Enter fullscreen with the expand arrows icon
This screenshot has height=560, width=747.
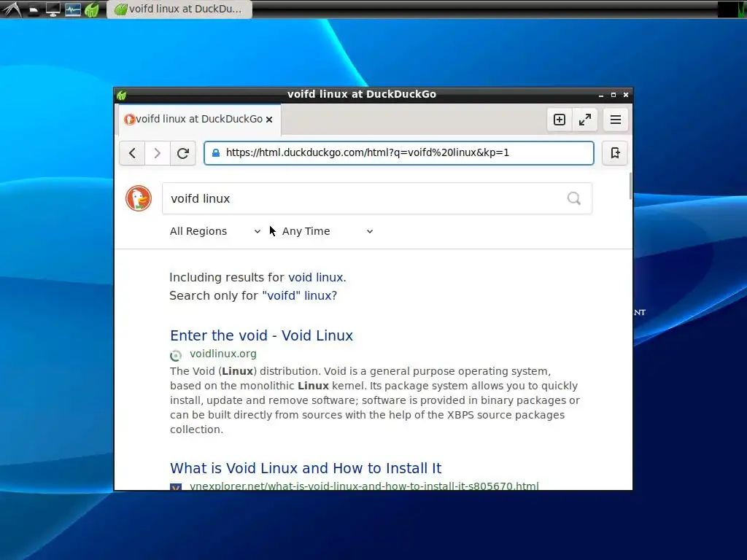point(584,120)
